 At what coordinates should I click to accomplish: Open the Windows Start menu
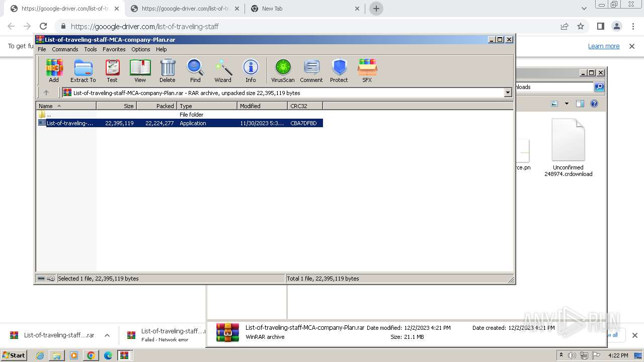14,355
